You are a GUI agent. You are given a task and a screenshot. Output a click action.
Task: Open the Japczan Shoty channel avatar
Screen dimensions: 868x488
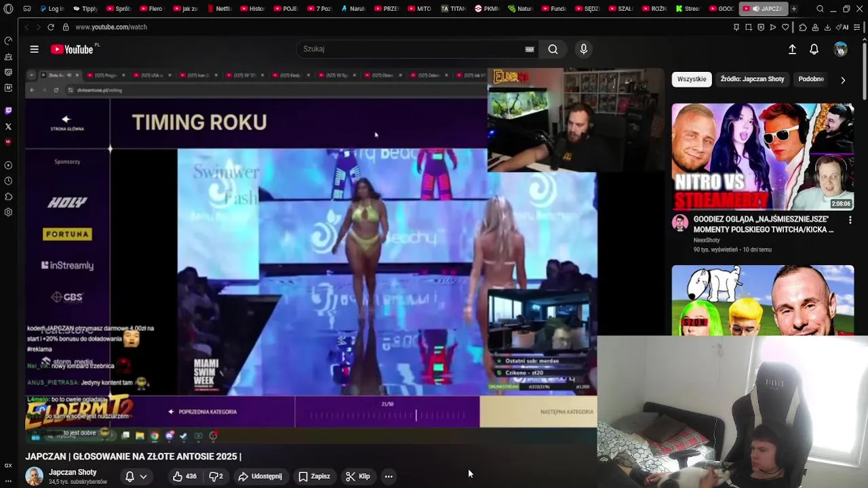(34, 476)
